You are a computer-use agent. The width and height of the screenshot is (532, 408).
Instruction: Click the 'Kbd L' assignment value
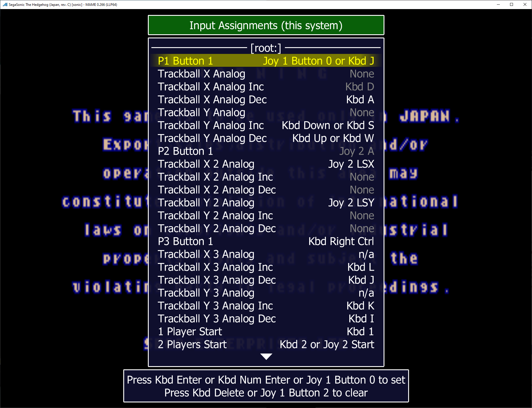pyautogui.click(x=361, y=267)
